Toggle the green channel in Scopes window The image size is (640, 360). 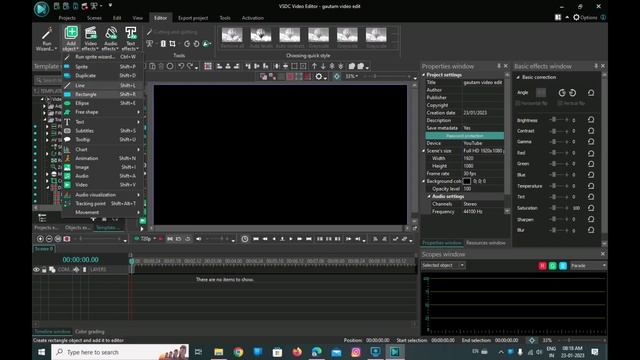[x=552, y=266]
